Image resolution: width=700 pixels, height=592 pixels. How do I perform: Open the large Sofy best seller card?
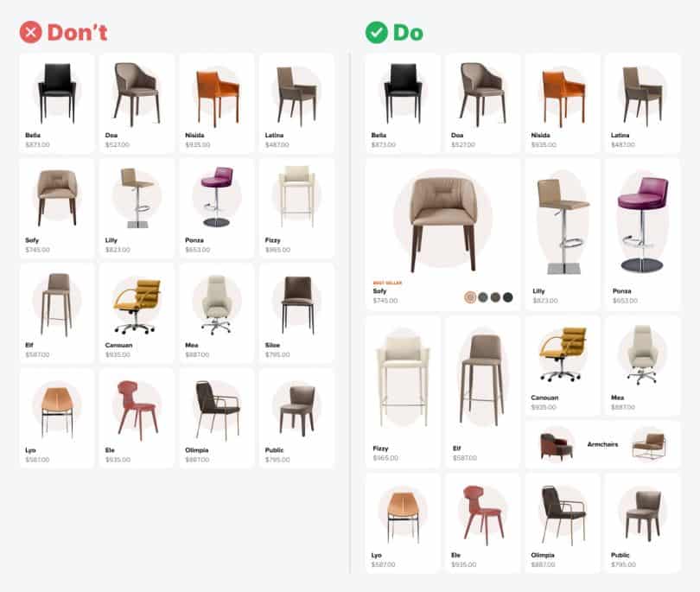pyautogui.click(x=442, y=234)
